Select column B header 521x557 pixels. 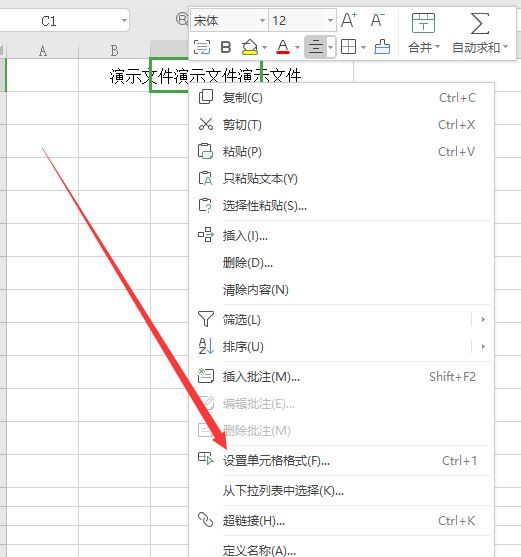pyautogui.click(x=114, y=50)
